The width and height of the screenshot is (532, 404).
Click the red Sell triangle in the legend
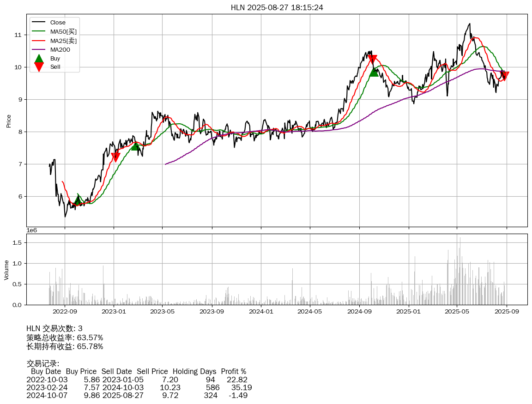[x=39, y=67]
